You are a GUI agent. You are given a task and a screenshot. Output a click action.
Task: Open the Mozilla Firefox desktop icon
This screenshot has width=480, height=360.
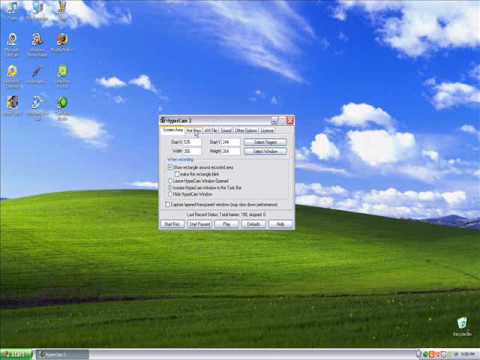pos(62,40)
